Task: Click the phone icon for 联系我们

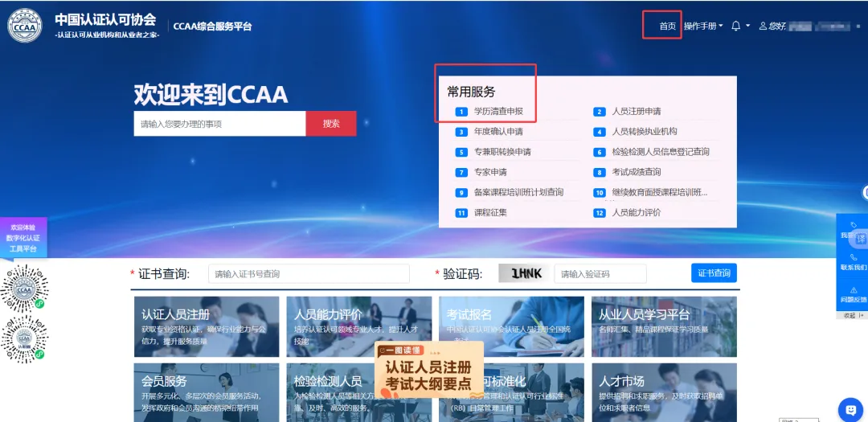Action: click(854, 257)
